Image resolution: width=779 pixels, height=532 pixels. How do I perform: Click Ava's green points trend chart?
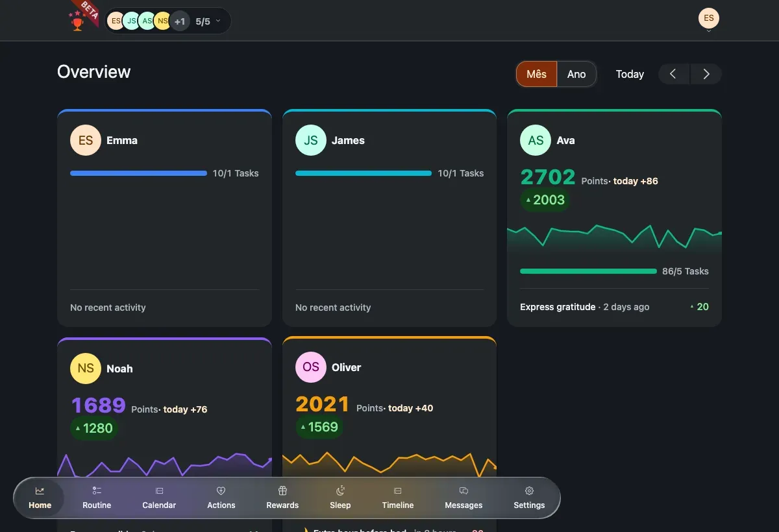(614, 237)
